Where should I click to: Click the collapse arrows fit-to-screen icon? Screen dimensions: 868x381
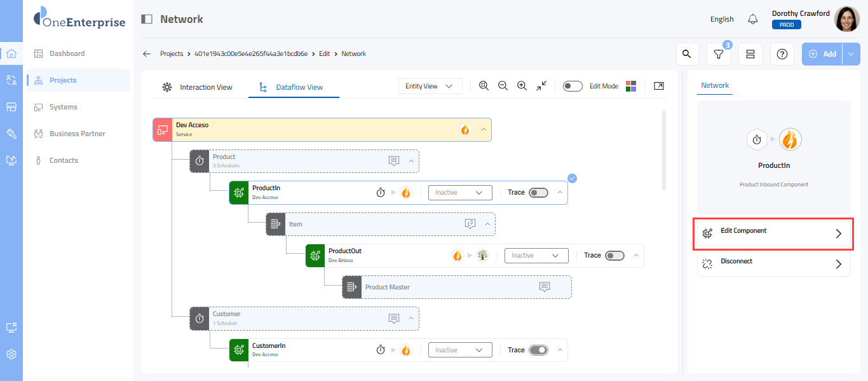pos(541,86)
